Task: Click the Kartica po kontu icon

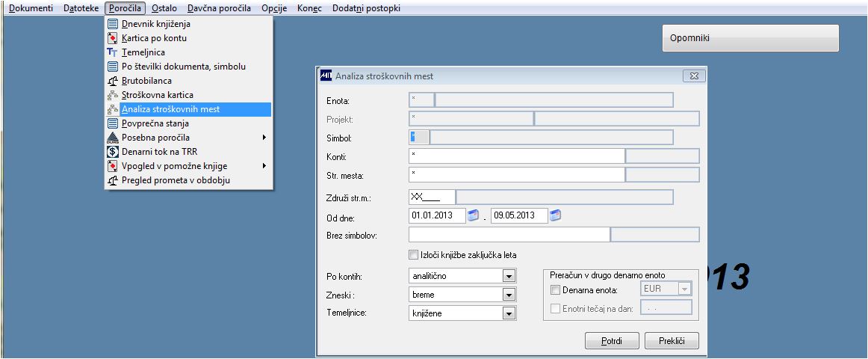Action: pos(113,38)
